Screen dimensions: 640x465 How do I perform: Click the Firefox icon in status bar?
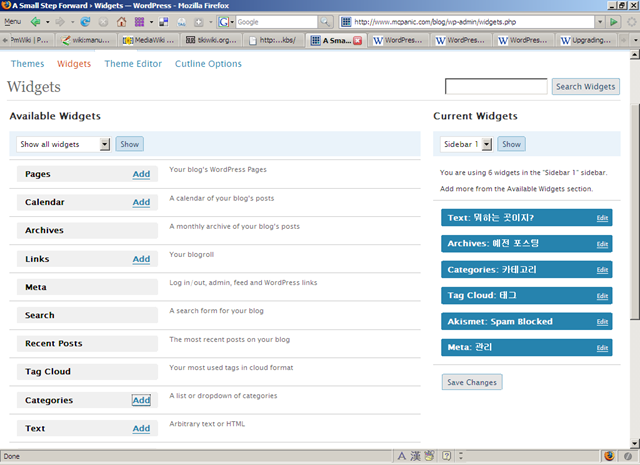609,456
